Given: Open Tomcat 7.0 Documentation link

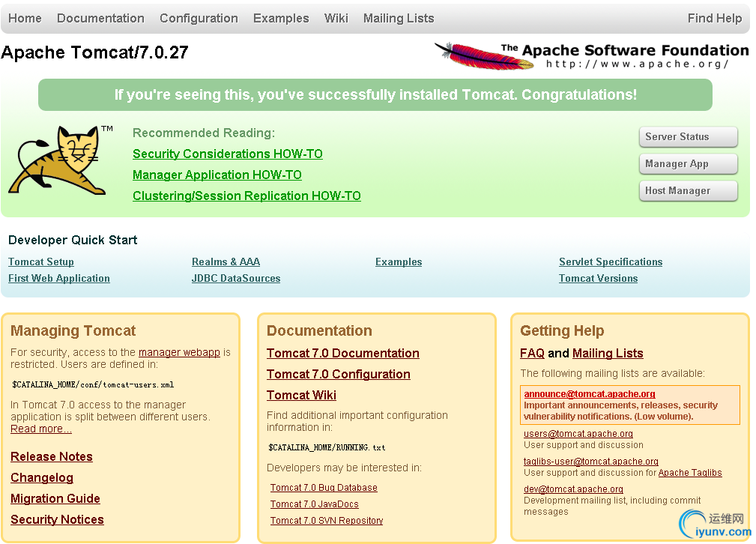Looking at the screenshot, I should coord(343,354).
